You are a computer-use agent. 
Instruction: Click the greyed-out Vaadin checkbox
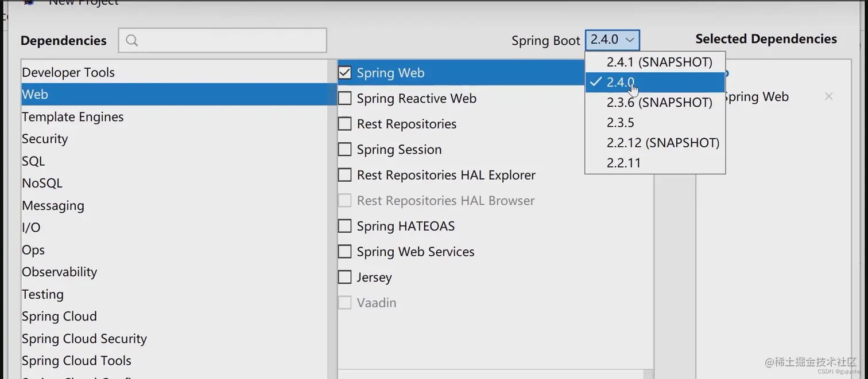coord(344,302)
